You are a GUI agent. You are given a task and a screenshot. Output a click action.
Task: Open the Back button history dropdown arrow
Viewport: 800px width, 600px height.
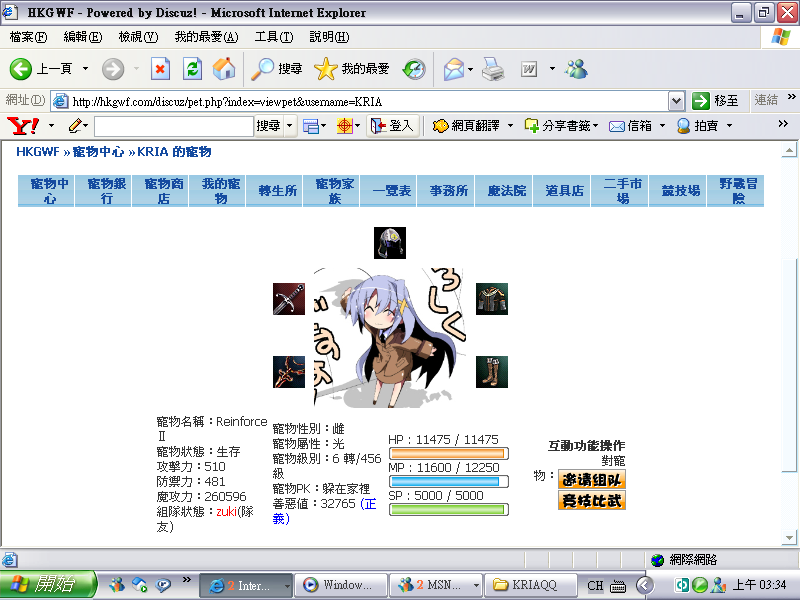tap(85, 69)
